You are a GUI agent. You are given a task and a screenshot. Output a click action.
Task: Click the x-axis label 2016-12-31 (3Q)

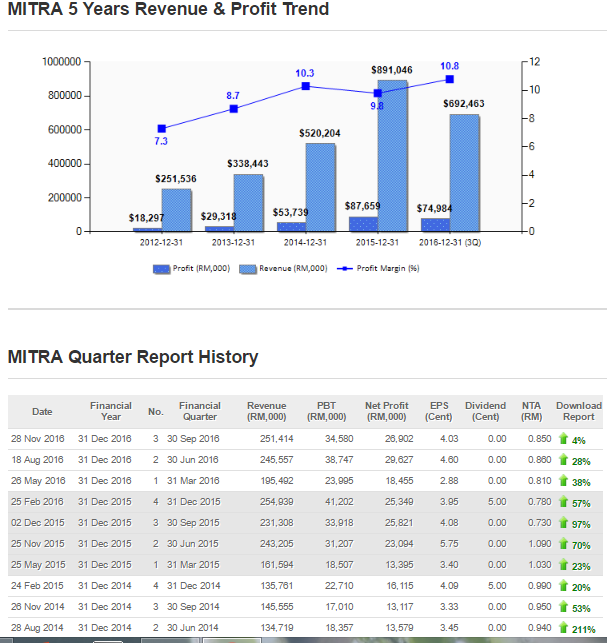coord(450,243)
